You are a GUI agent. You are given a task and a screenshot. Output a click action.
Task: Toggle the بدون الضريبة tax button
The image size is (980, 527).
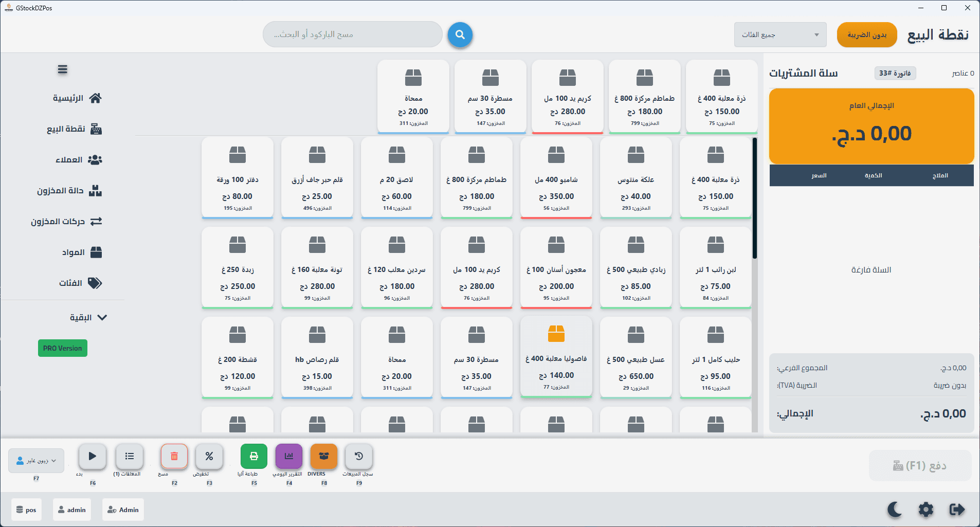pos(867,34)
